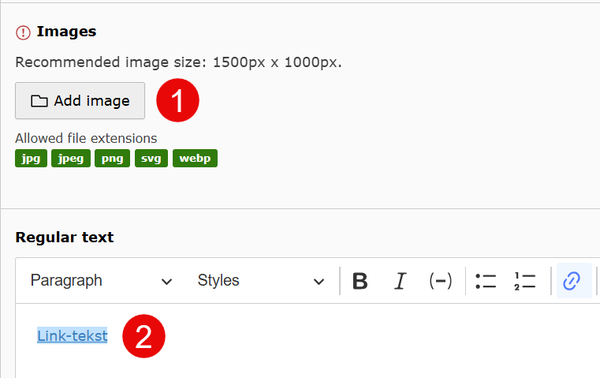Open the Paragraph format dropdown
The image size is (600, 378).
pyautogui.click(x=101, y=281)
